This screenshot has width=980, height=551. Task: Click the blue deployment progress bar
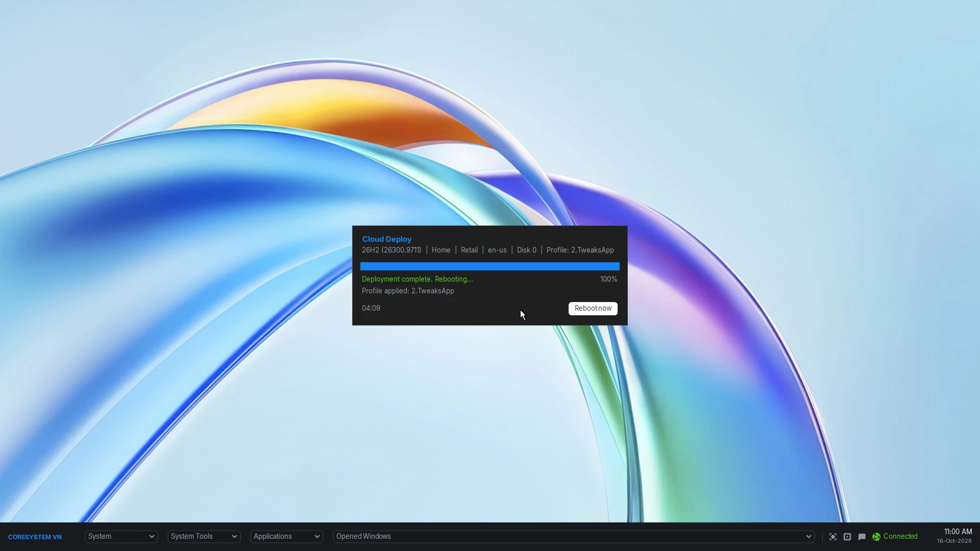point(490,266)
